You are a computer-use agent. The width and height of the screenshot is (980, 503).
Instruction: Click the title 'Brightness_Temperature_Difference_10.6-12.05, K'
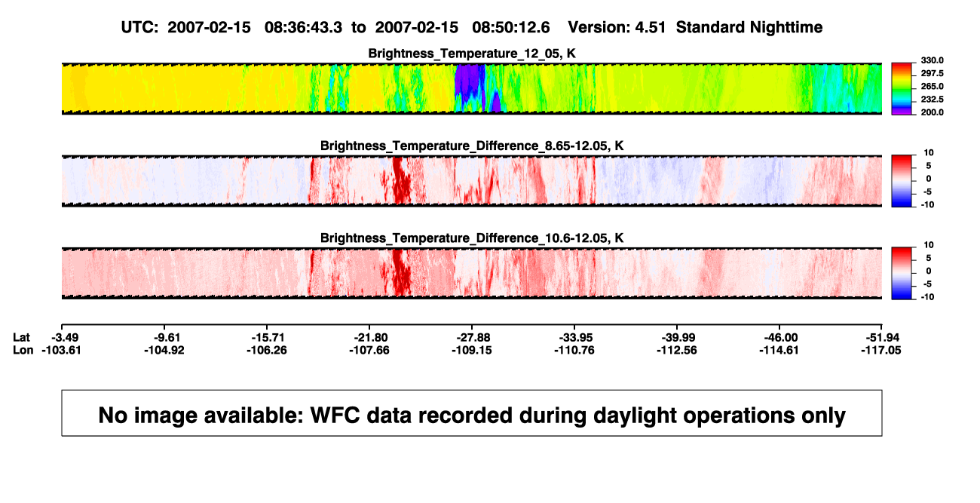click(x=472, y=238)
